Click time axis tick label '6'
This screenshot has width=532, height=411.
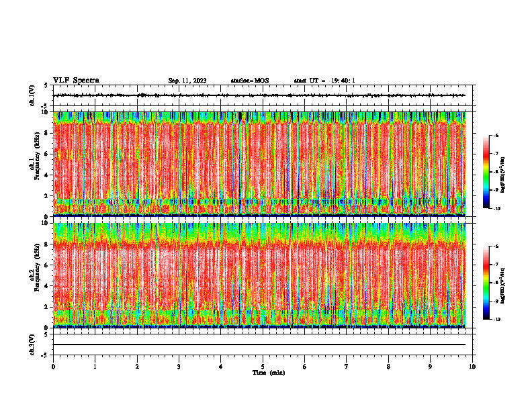pos(305,367)
